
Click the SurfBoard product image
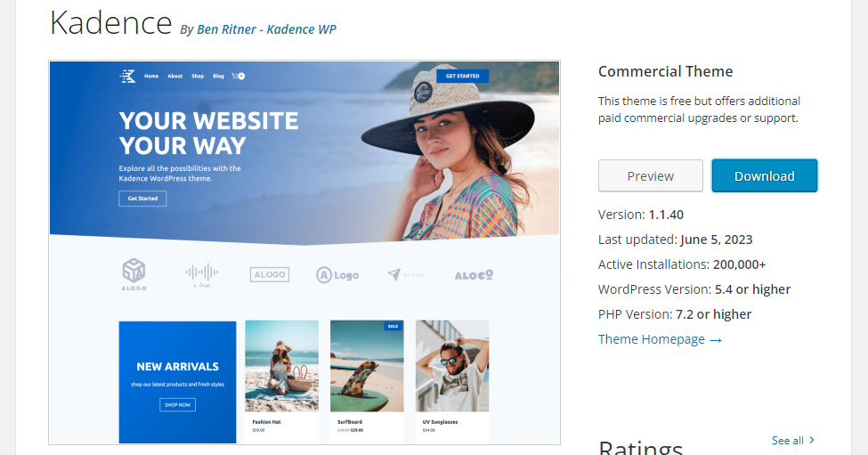[x=367, y=366]
